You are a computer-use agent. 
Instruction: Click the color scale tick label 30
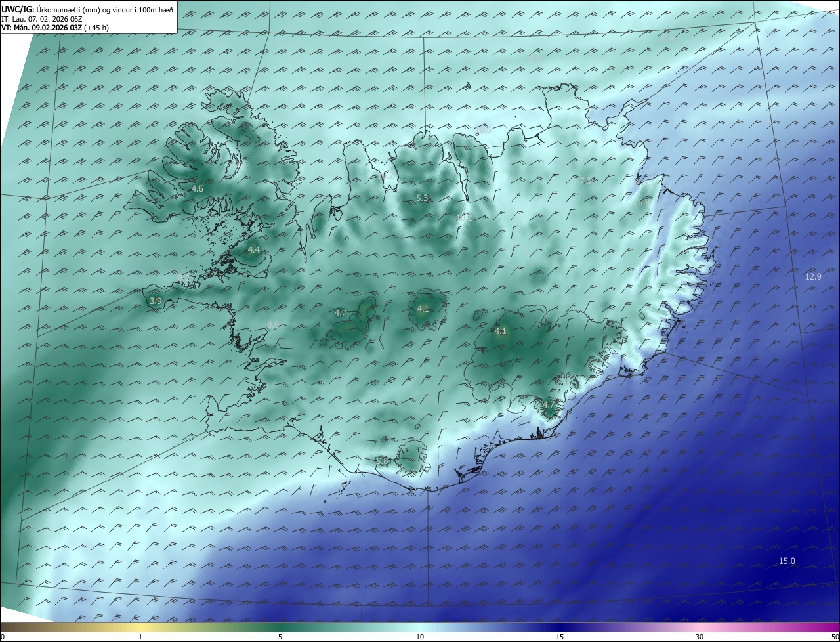click(x=700, y=637)
